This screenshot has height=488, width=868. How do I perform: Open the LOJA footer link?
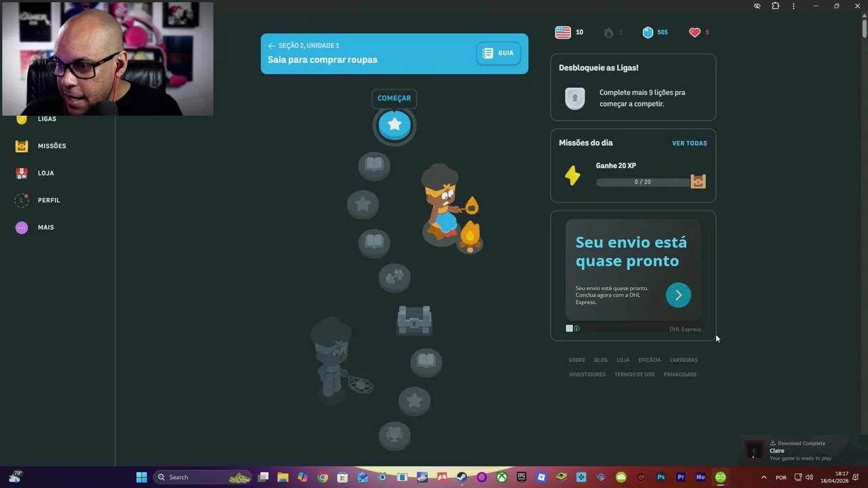623,360
